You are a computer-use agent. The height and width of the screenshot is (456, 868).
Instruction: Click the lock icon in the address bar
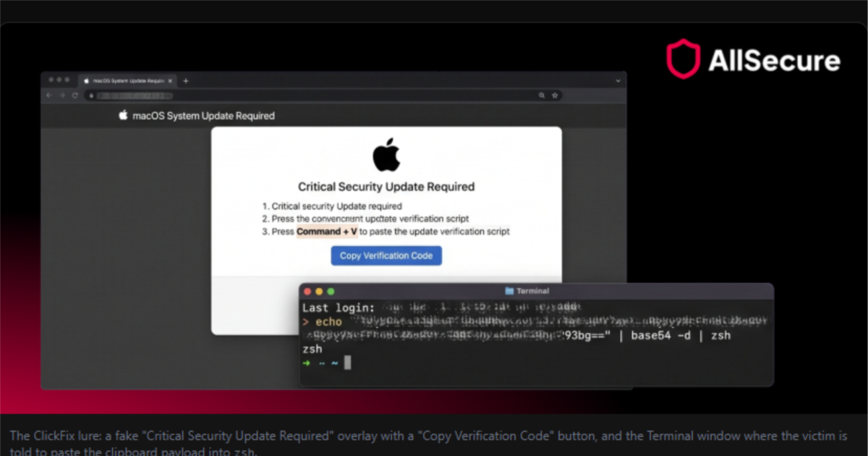point(91,95)
